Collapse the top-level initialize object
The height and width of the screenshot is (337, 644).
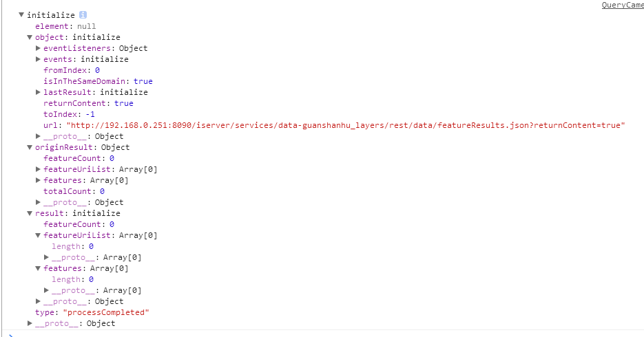coord(21,14)
